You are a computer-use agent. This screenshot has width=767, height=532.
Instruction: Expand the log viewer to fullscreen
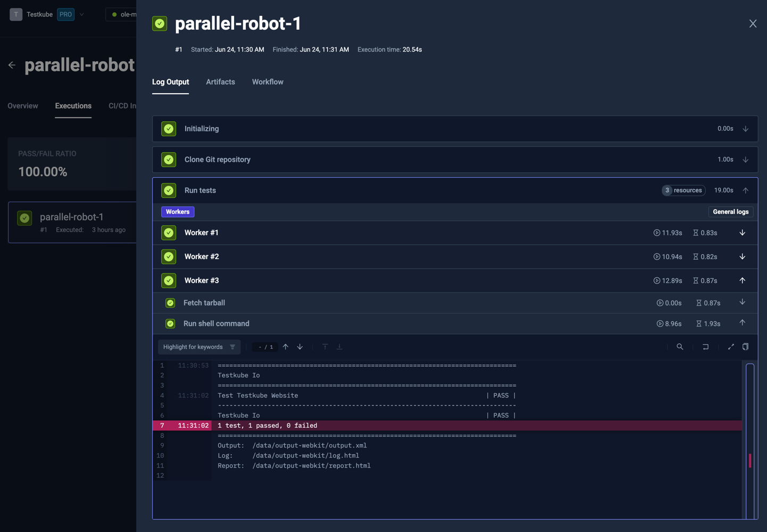tap(731, 346)
